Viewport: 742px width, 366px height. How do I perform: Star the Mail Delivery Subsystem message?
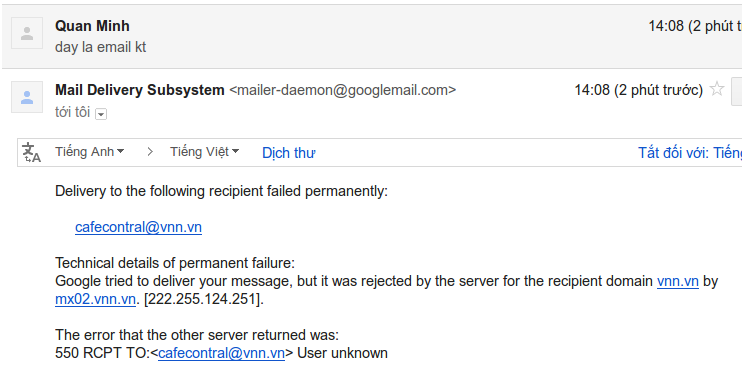[x=717, y=89]
